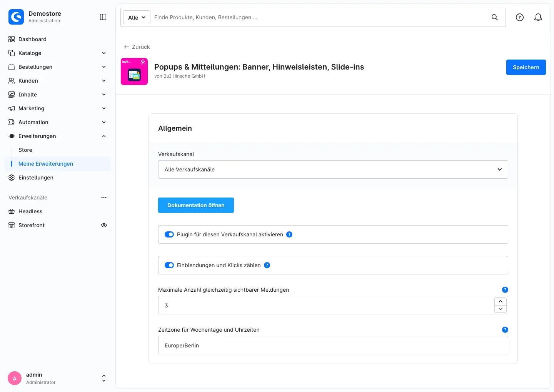Screen dimensions: 554x392
Task: Open help tooltip for Einblendungen und Klicks zählen
Action: coord(267,265)
